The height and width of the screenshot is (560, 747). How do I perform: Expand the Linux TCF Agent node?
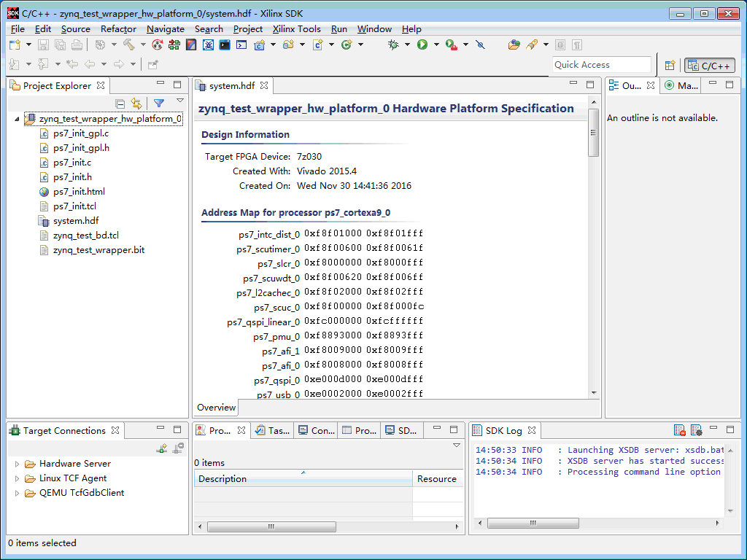click(x=17, y=478)
